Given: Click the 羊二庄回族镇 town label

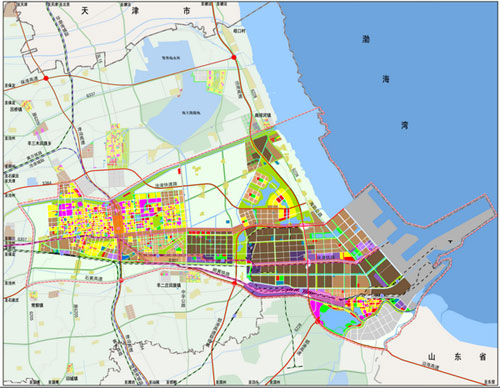Looking at the screenshot, I should (169, 285).
